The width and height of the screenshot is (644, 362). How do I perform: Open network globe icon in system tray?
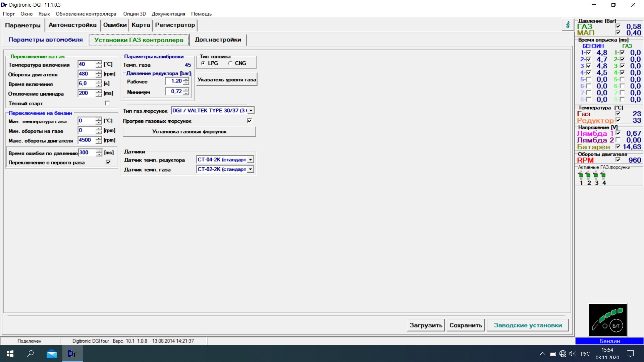click(563, 354)
